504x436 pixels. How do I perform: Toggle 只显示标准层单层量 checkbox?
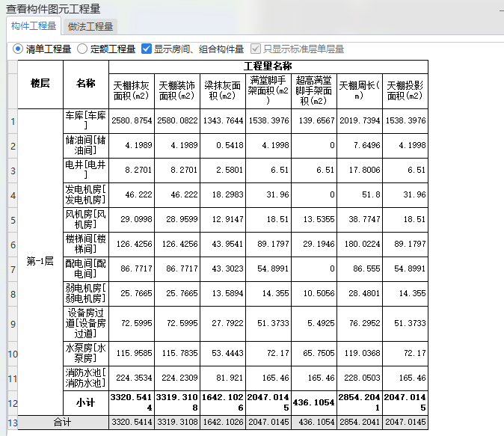[256, 49]
